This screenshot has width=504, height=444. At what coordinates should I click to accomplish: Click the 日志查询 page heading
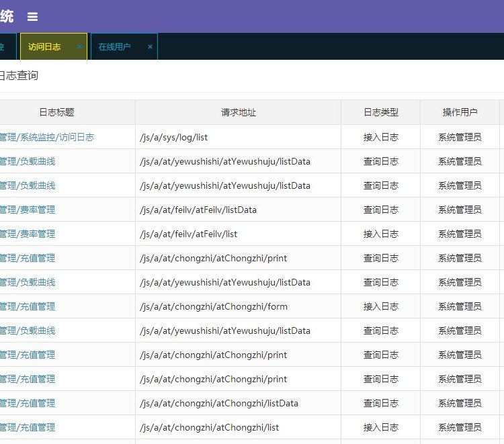click(x=19, y=76)
